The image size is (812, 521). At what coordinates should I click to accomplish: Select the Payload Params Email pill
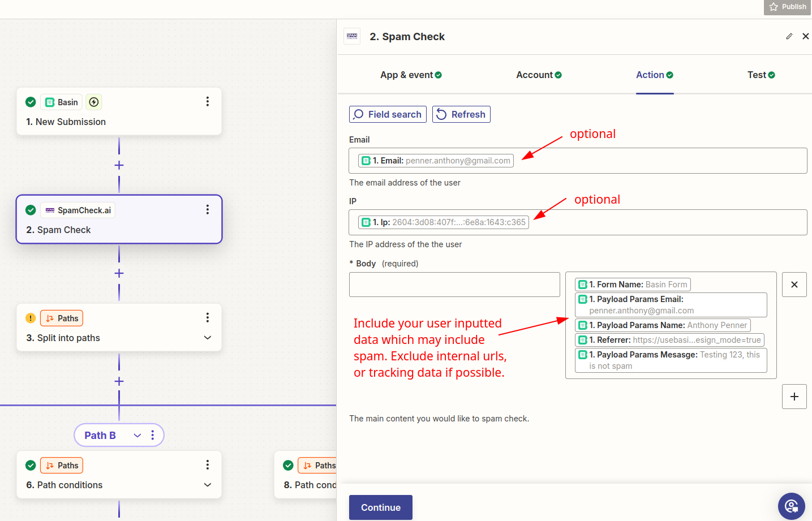click(x=671, y=305)
